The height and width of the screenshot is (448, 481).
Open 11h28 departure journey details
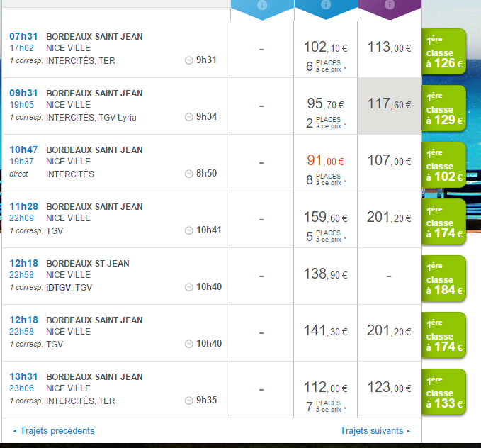23,207
